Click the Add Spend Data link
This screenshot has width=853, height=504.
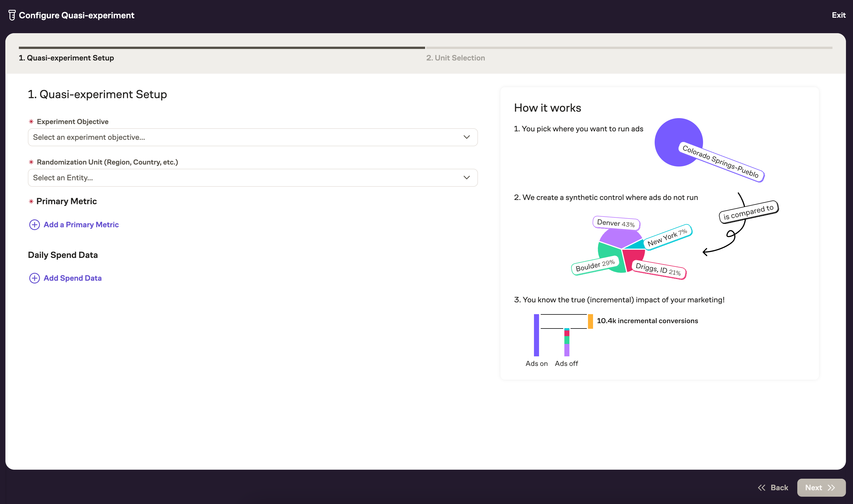72,278
